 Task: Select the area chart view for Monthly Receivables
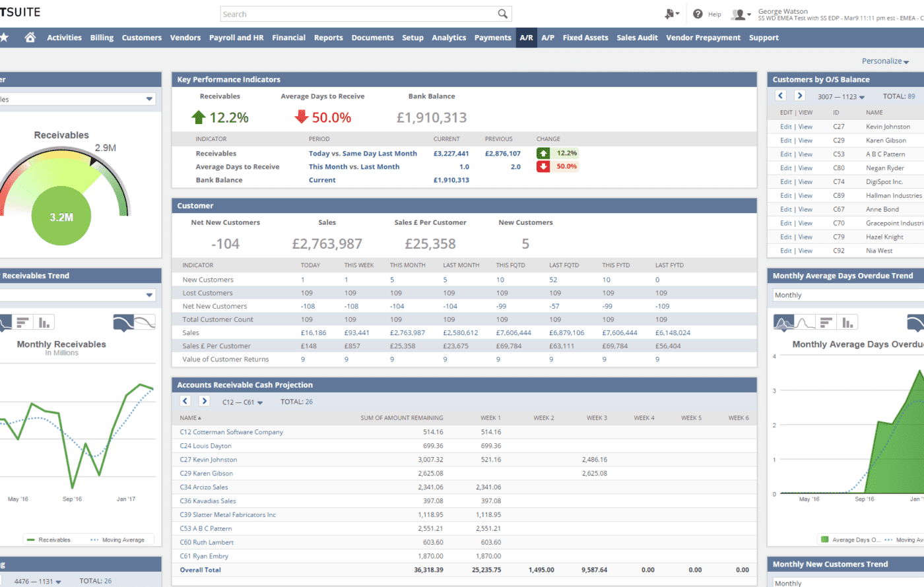[x=124, y=322]
